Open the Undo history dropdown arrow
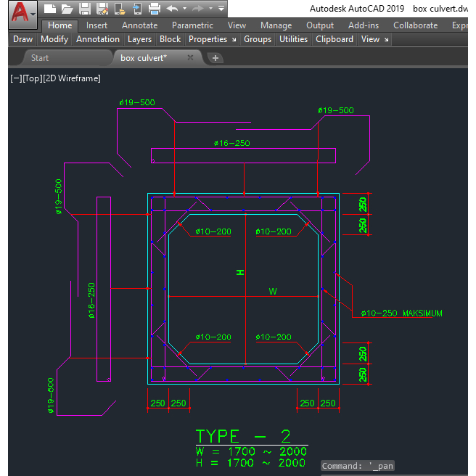The width and height of the screenshot is (476, 476). click(184, 9)
